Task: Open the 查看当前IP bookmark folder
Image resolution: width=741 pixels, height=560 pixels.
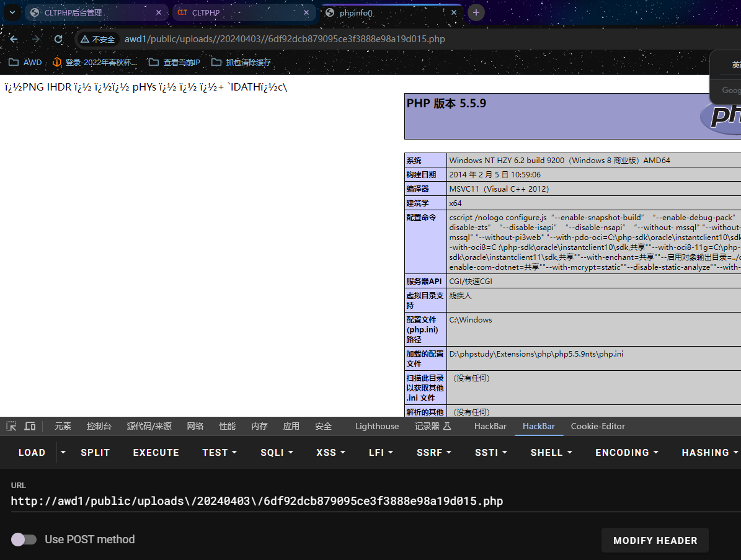Action: (174, 63)
